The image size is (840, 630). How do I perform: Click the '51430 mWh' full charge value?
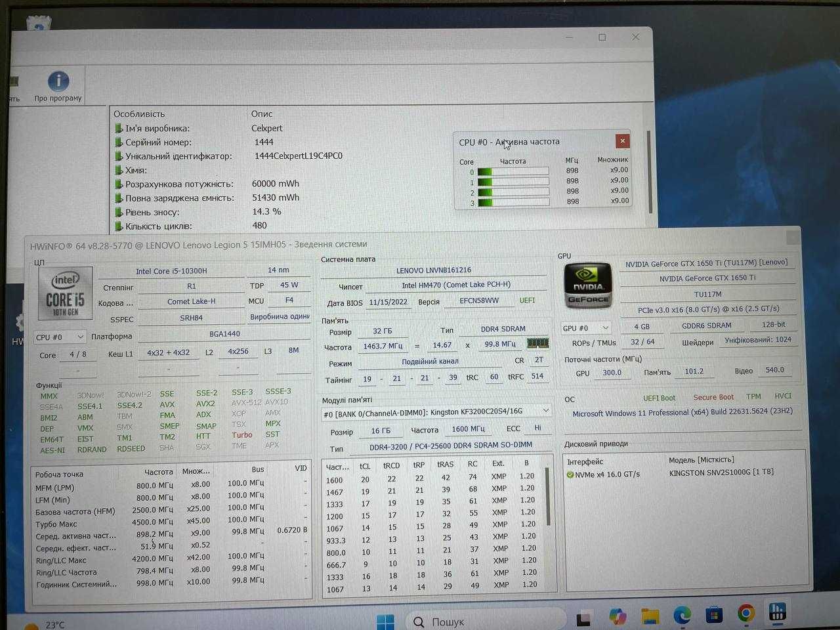pyautogui.click(x=276, y=197)
